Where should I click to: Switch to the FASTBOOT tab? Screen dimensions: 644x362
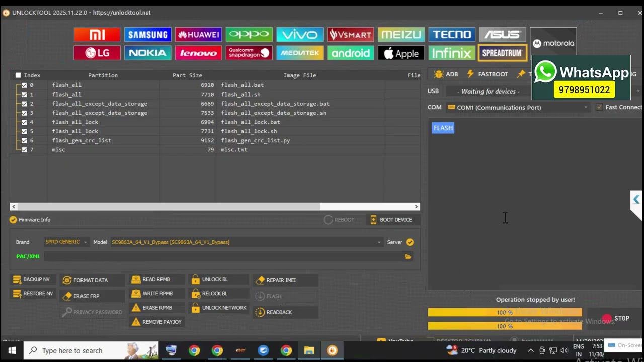click(487, 74)
